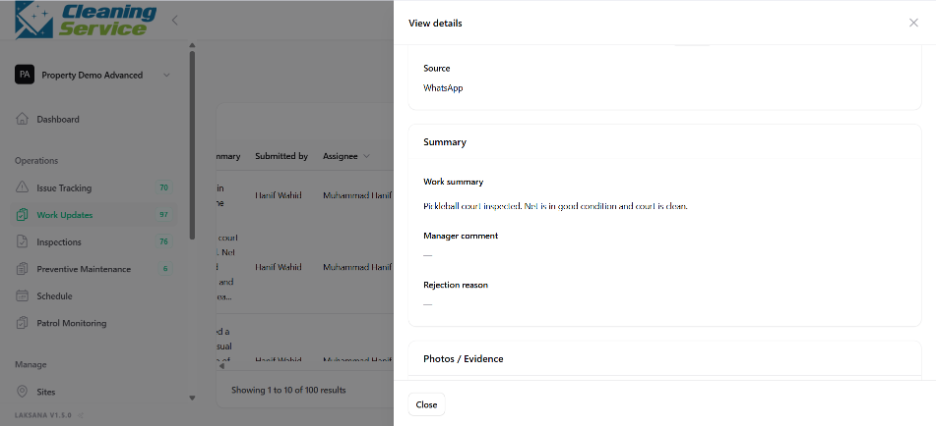The width and height of the screenshot is (936, 426).
Task: Click the Dashboard home icon
Action: 22,119
